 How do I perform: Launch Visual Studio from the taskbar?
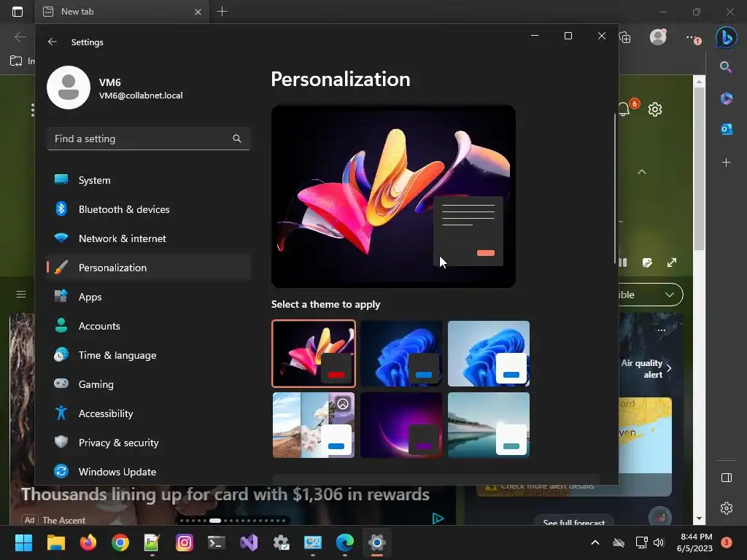pos(249,542)
